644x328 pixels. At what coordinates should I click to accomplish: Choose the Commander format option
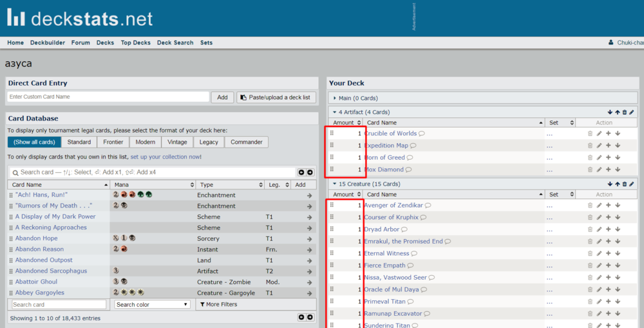click(x=246, y=142)
